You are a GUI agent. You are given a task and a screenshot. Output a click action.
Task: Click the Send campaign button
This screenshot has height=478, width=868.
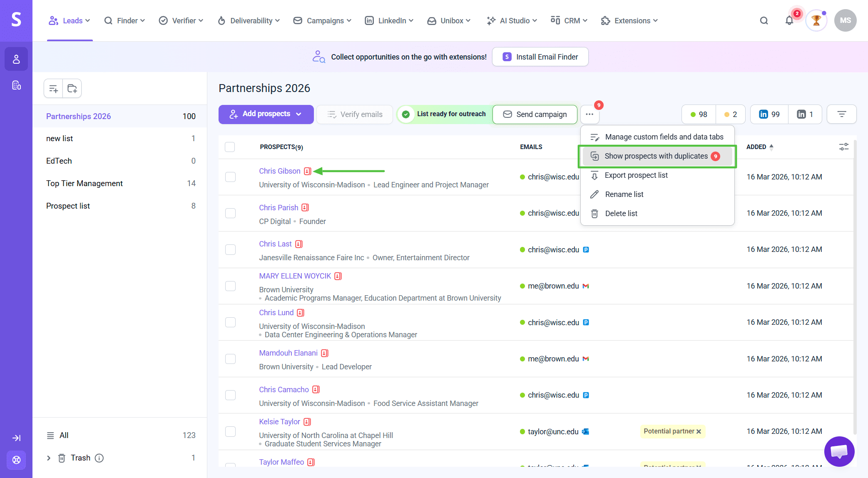click(535, 114)
